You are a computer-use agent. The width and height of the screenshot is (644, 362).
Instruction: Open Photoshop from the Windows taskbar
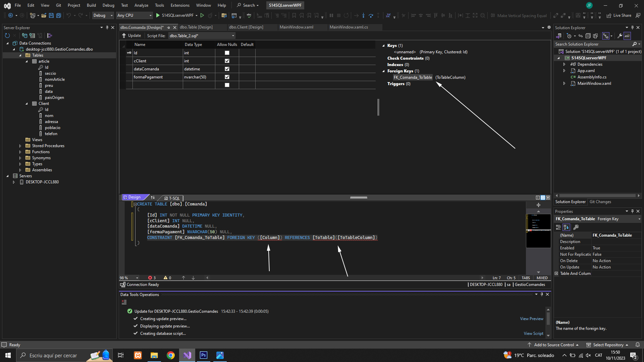(204, 355)
